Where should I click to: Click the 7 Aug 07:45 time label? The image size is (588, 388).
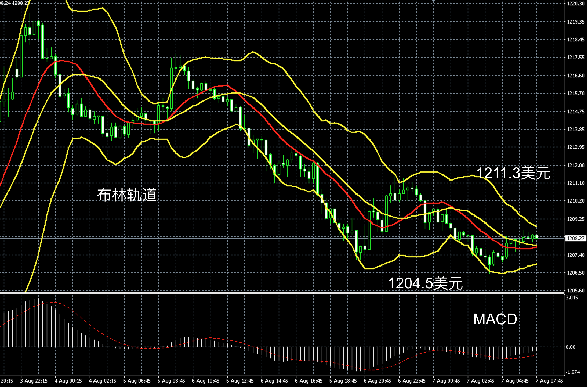pyautogui.click(x=549, y=381)
